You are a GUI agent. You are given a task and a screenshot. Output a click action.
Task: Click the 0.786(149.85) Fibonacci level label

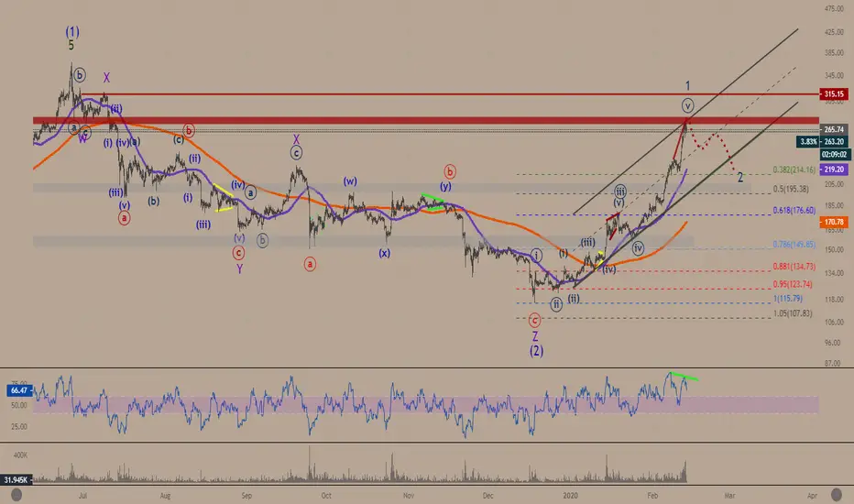click(x=794, y=245)
